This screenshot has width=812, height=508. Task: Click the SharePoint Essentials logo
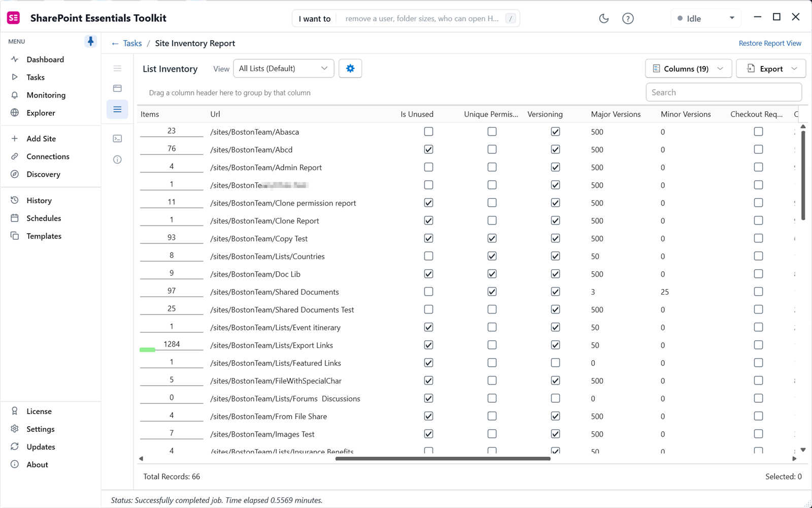14,18
